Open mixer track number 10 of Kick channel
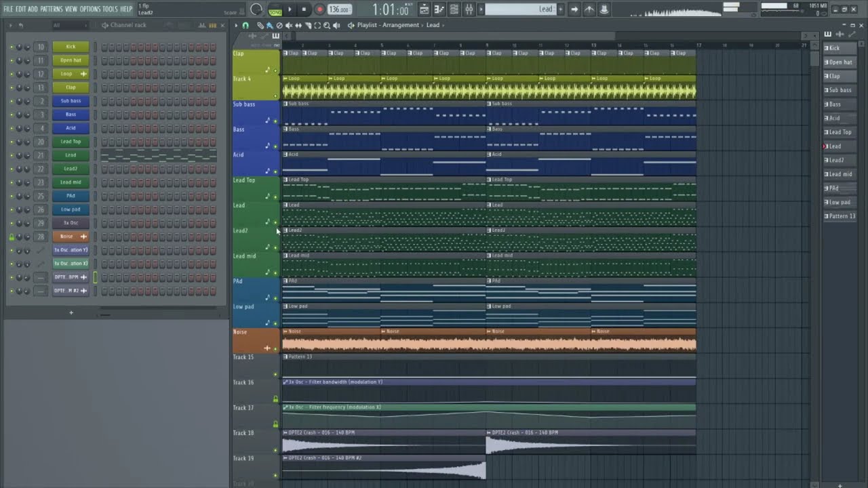 tap(41, 47)
